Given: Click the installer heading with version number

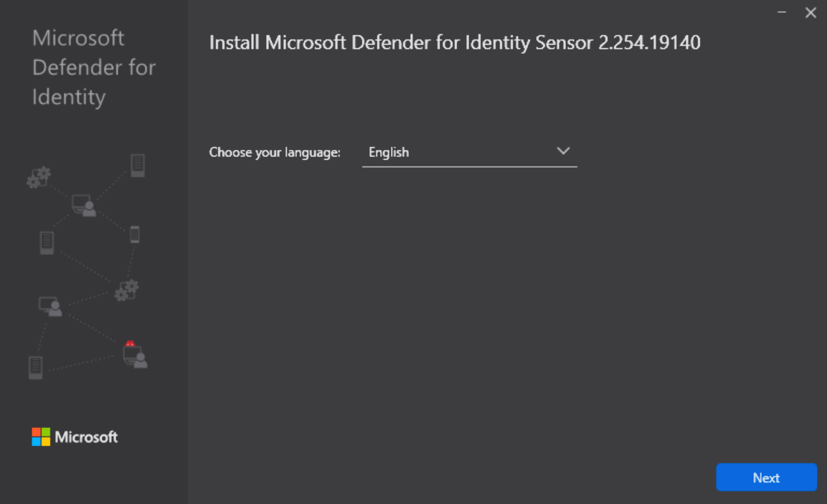Looking at the screenshot, I should (x=454, y=43).
